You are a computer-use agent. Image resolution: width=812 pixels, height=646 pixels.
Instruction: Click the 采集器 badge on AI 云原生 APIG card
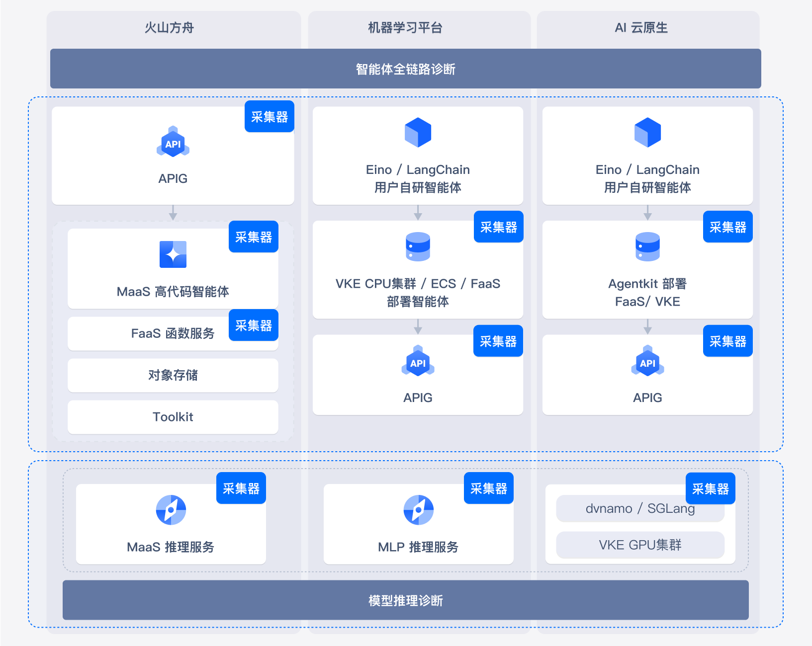point(728,341)
